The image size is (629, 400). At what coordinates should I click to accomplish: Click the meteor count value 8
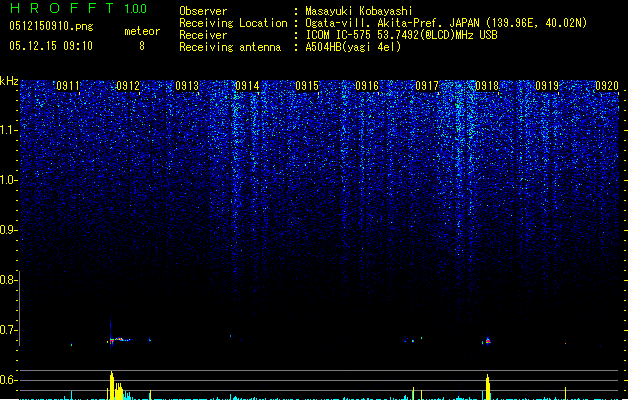pyautogui.click(x=142, y=46)
